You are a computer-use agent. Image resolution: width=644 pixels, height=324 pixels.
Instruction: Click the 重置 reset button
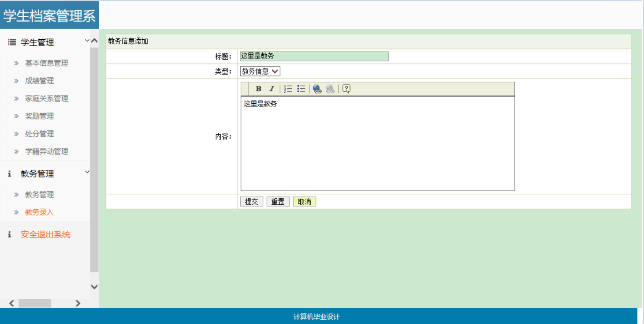[x=278, y=202]
